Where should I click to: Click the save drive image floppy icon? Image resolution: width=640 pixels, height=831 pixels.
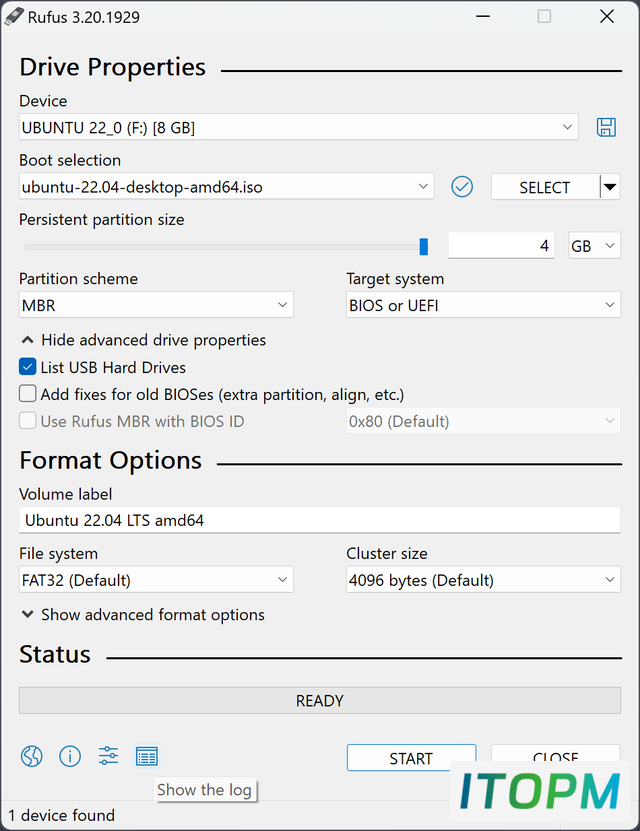tap(606, 127)
